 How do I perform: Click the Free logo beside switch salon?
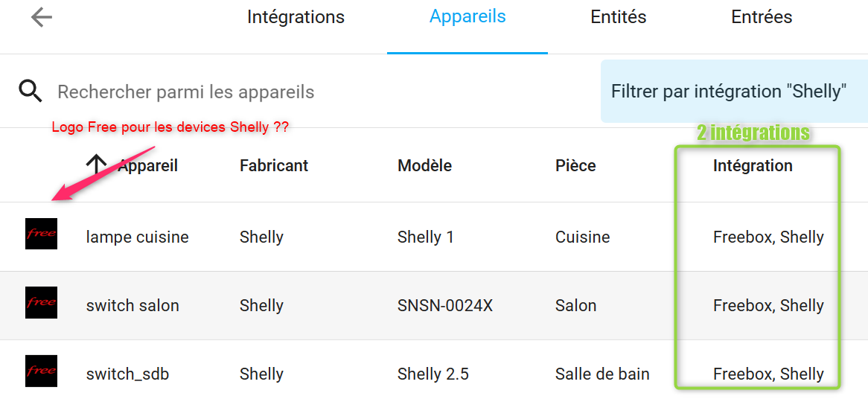click(x=42, y=302)
